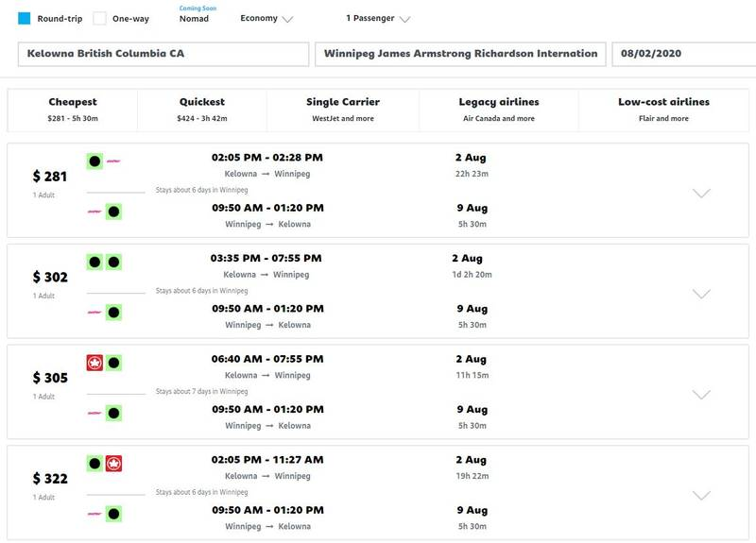The image size is (756, 543).
Task: Click the green airline icon on $305 return flight
Action: [x=113, y=413]
